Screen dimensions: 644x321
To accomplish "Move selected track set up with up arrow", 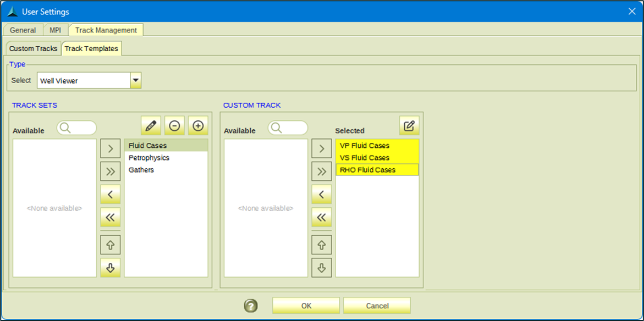I will tap(110, 245).
